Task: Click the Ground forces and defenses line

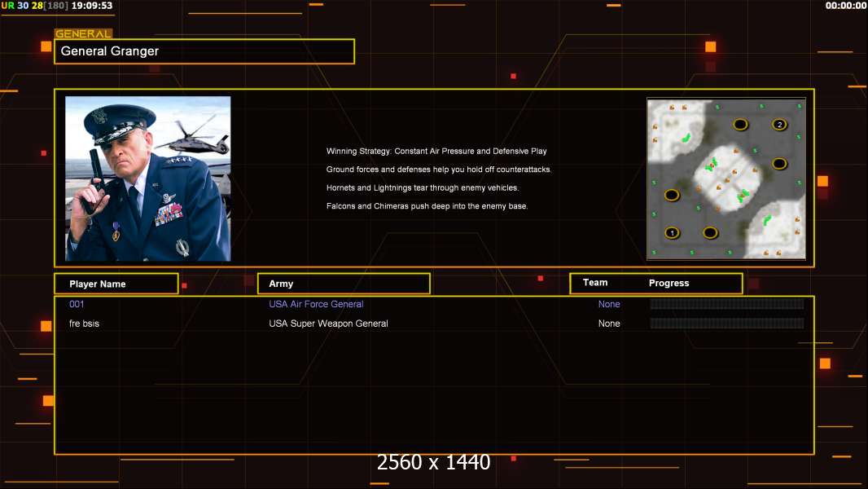Action: coord(438,170)
